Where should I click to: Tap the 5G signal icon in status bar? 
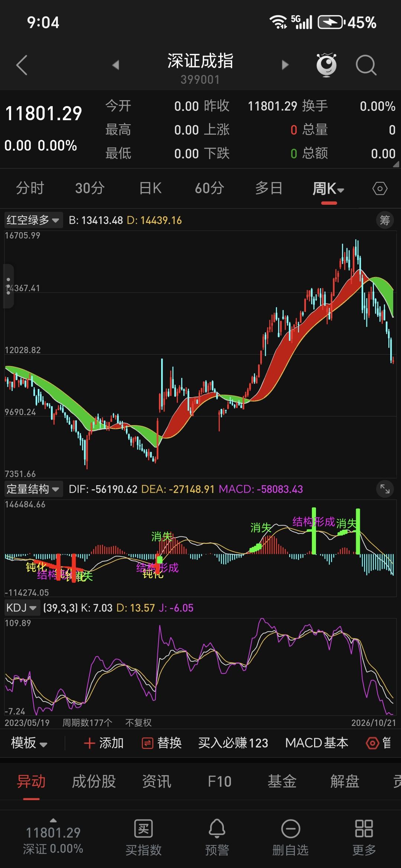pyautogui.click(x=301, y=22)
